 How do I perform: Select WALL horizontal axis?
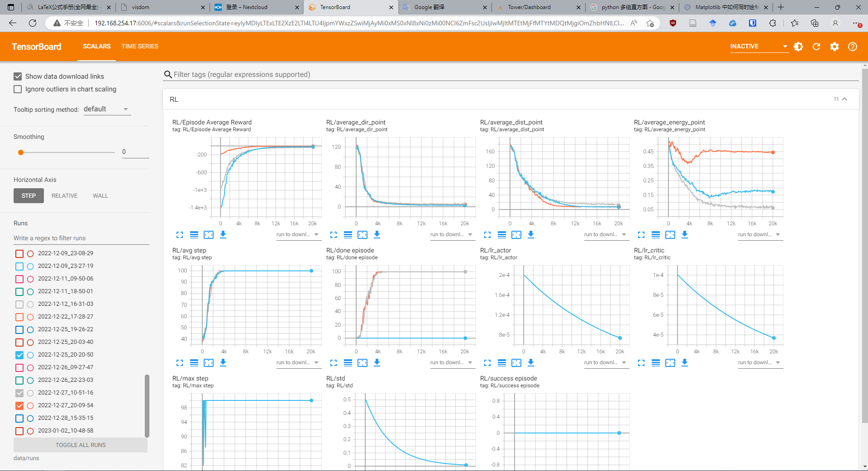(x=100, y=196)
